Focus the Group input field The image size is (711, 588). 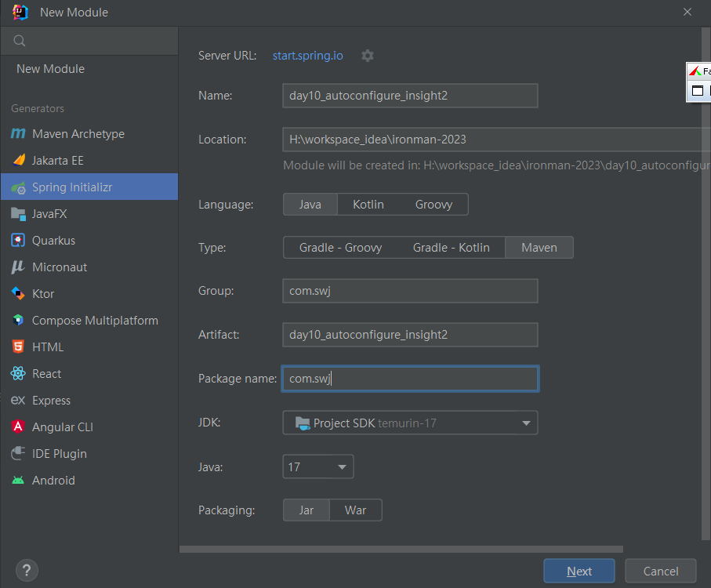point(410,291)
